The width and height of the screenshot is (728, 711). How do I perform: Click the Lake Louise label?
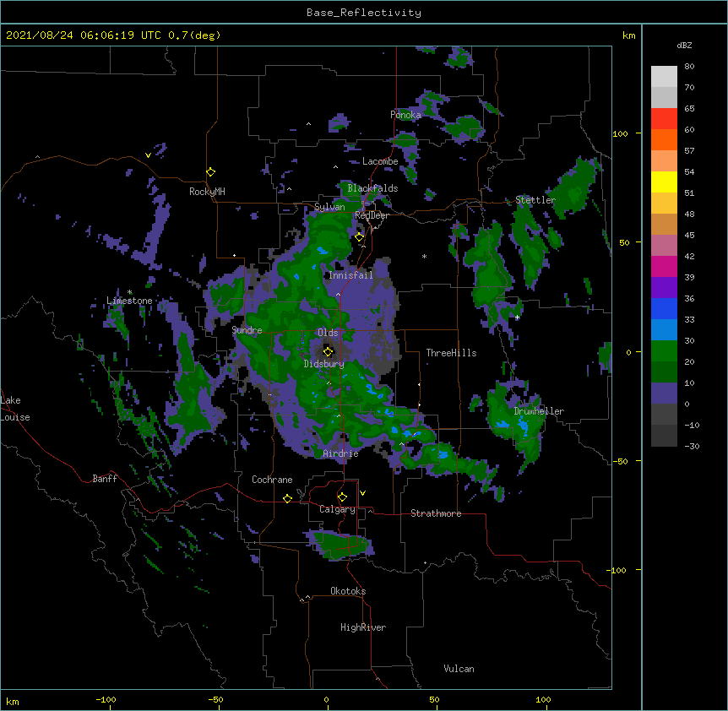[x=15, y=409]
